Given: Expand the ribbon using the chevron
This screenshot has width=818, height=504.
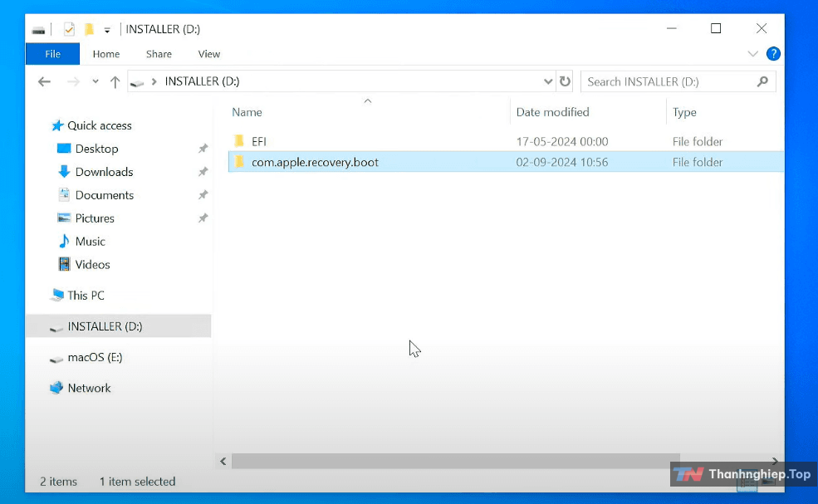Looking at the screenshot, I should (752, 54).
